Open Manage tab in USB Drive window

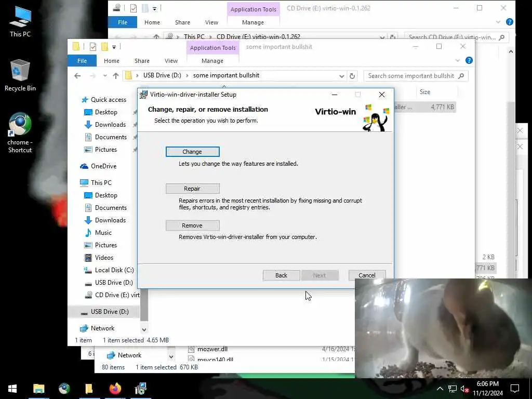212,61
